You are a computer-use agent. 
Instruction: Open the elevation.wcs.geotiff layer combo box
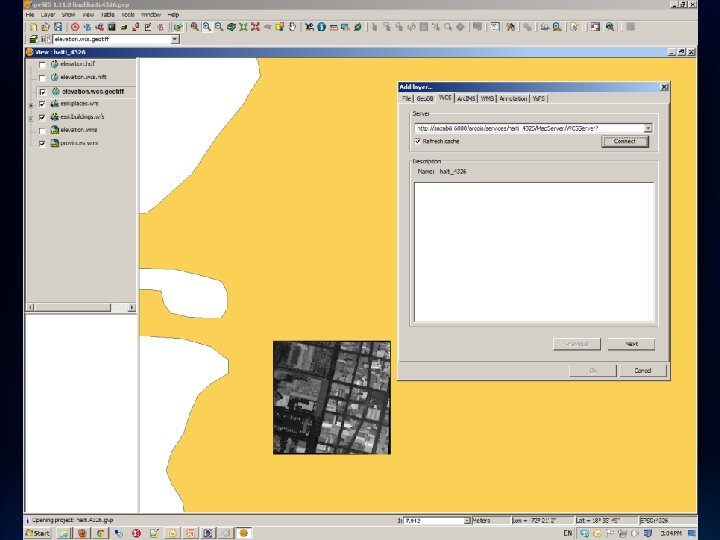coord(173,40)
